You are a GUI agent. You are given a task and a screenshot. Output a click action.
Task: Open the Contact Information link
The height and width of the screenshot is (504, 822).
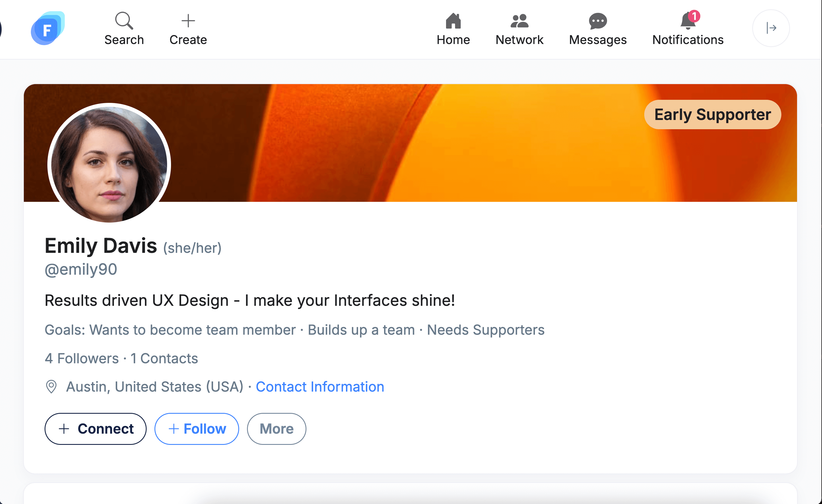coord(320,387)
